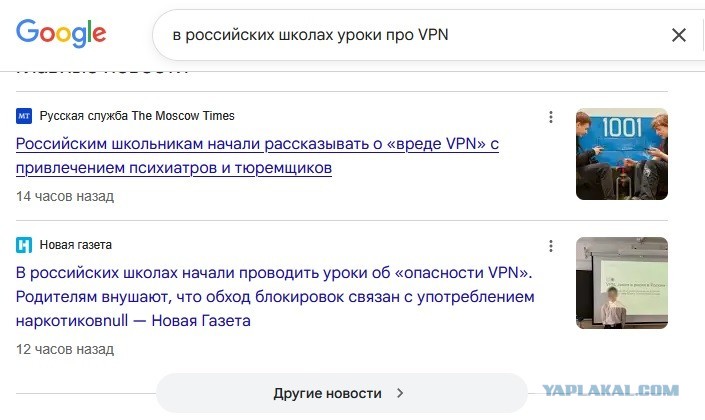Open options menu for Новая газета result
705x420 pixels.
551,246
